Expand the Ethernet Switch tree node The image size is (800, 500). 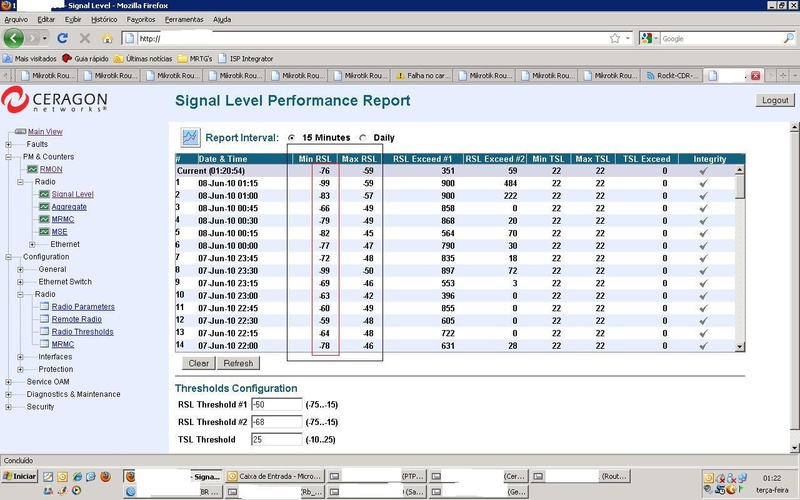pos(20,282)
